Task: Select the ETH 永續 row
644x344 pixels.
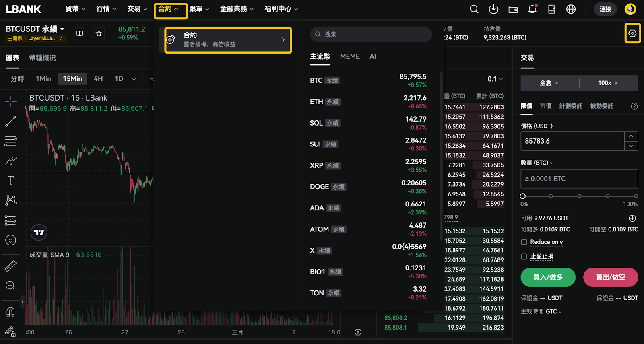Action: [368, 102]
